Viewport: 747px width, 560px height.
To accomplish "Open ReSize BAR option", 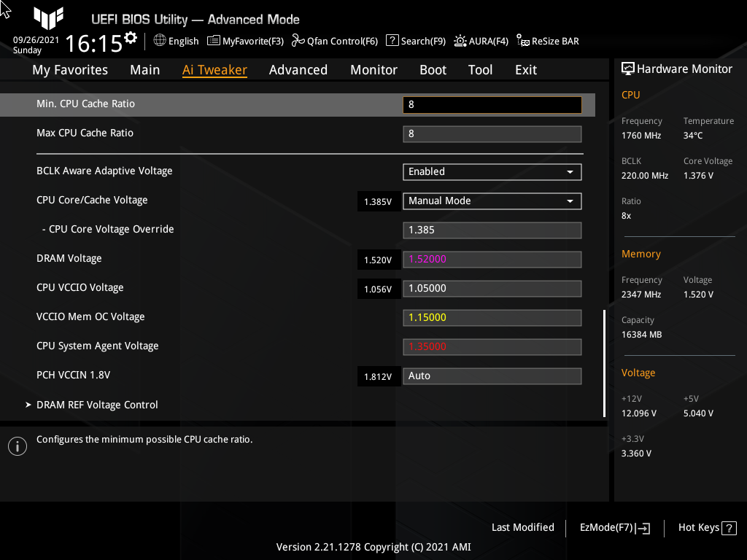I will (547, 41).
